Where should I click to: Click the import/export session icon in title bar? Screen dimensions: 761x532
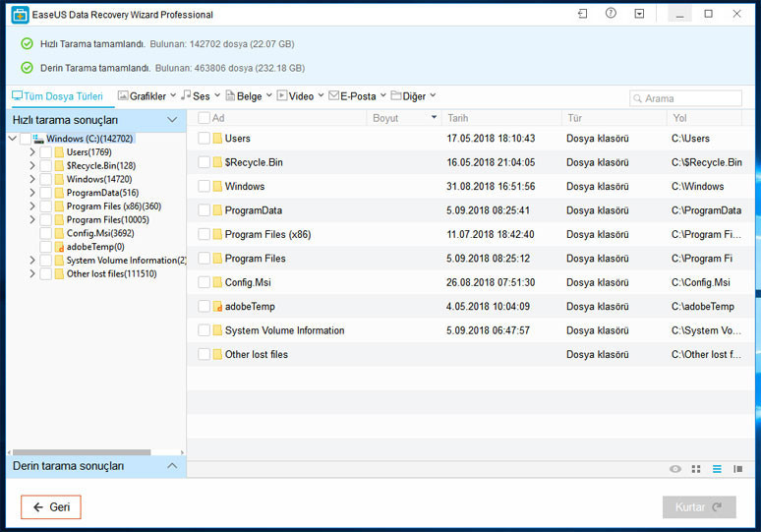582,14
